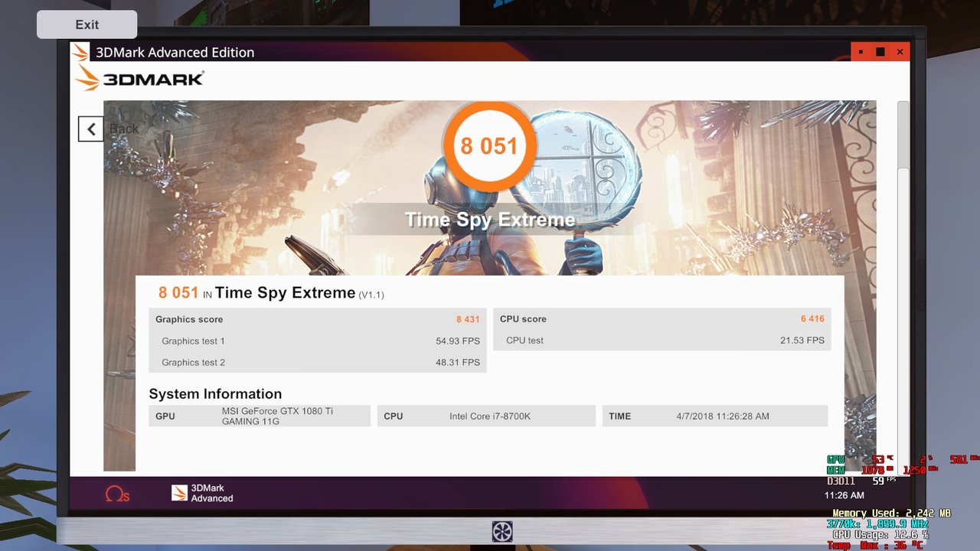Select the Graphics test 1 row

coord(318,341)
